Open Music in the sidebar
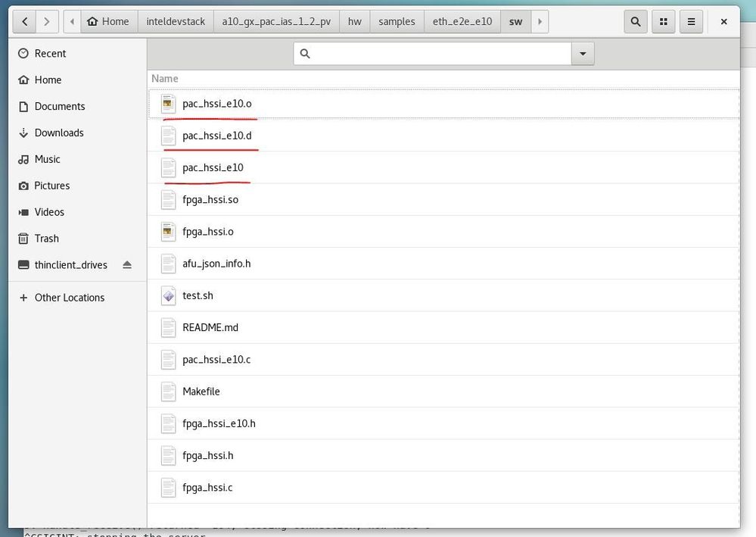The width and height of the screenshot is (756, 537). pyautogui.click(x=77, y=159)
